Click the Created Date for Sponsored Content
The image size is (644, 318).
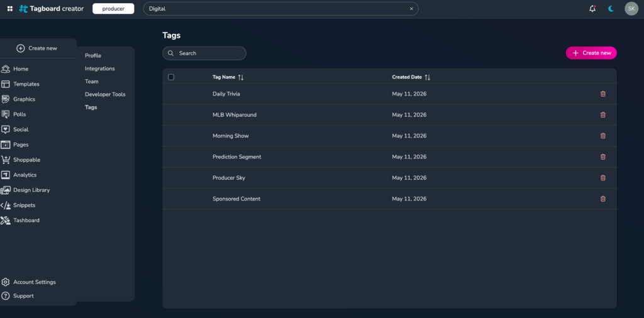coord(409,199)
